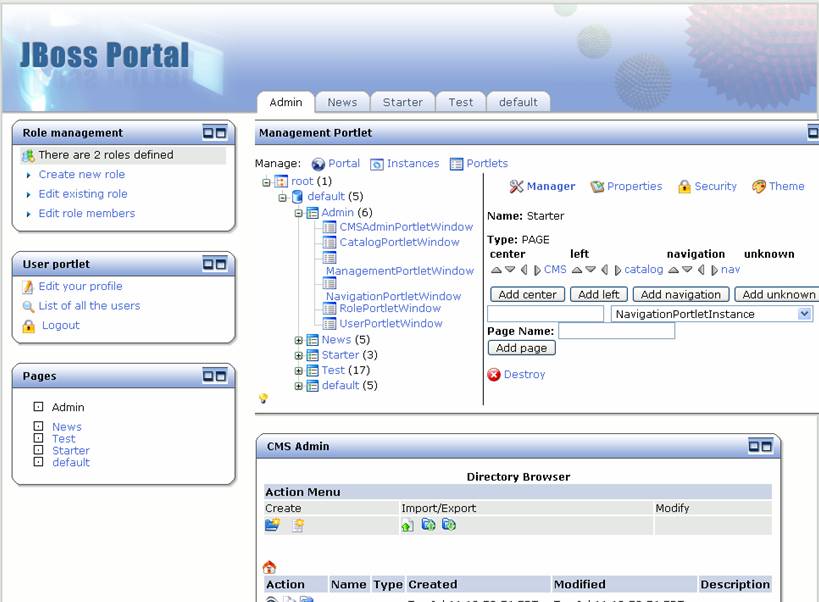Image resolution: width=819 pixels, height=602 pixels.
Task: Collapse the default (5) portal node
Action: pos(283,197)
